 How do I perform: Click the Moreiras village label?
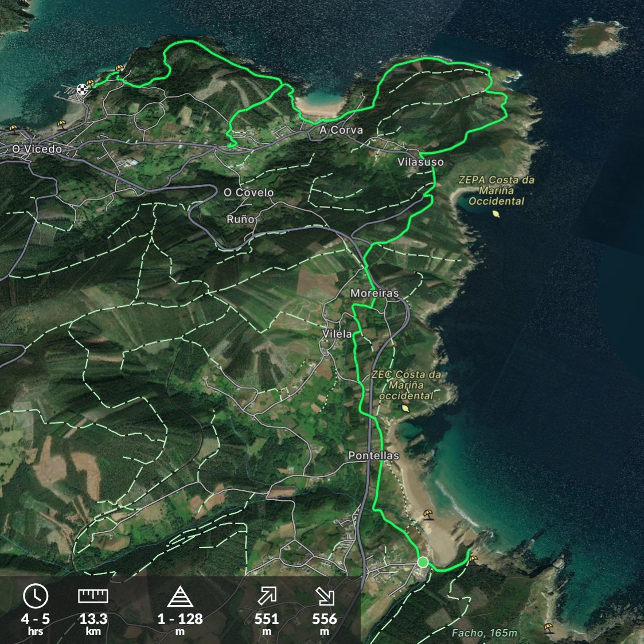pos(374,293)
